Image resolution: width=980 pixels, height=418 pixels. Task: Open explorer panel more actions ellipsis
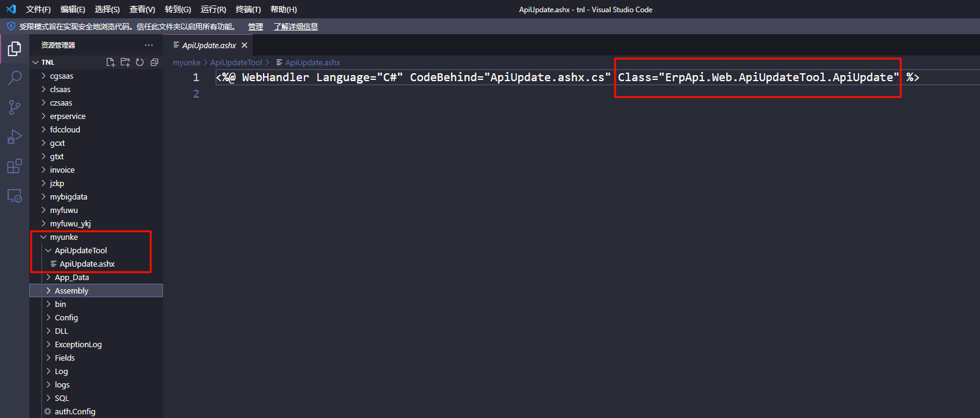coord(149,45)
